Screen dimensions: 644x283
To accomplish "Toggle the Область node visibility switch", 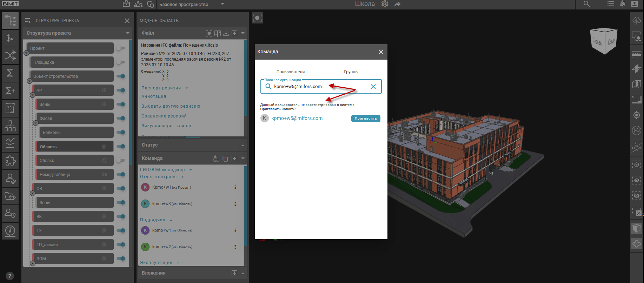I will (121, 147).
